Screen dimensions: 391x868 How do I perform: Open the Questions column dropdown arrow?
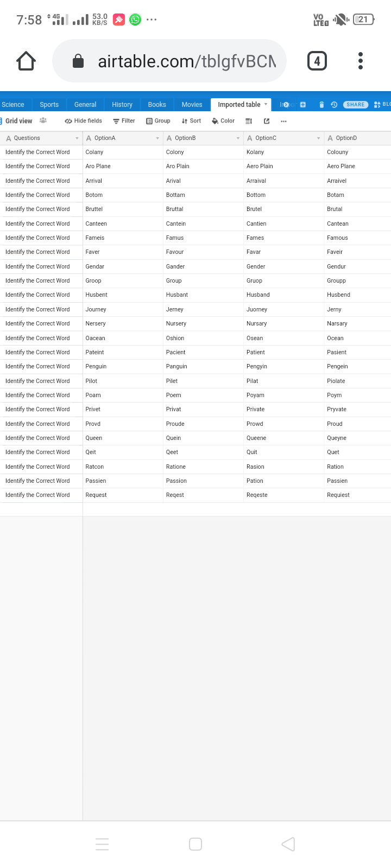(x=77, y=138)
